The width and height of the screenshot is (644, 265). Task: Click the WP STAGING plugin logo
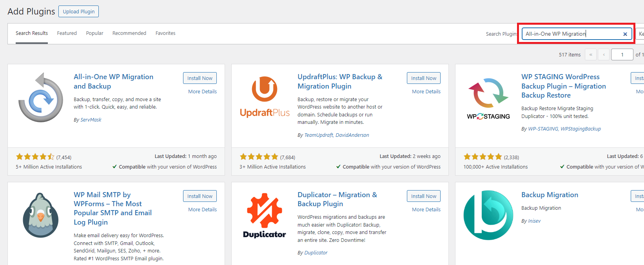coord(488,98)
